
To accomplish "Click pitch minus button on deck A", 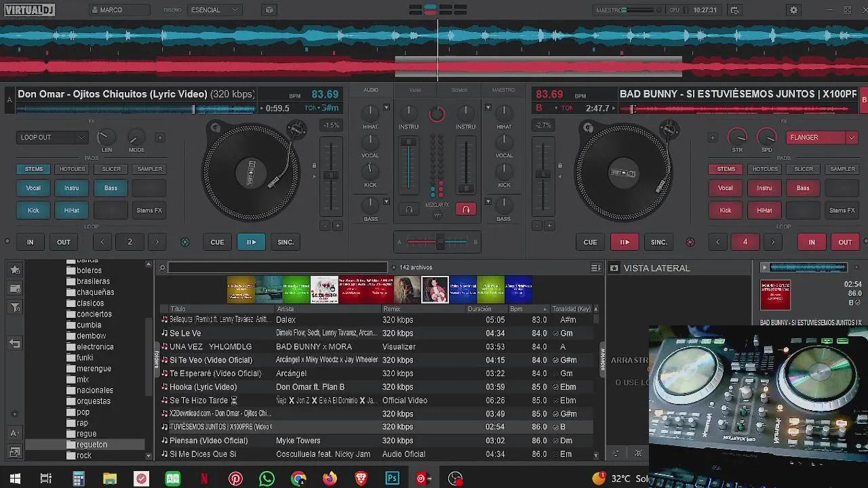I will click(325, 226).
